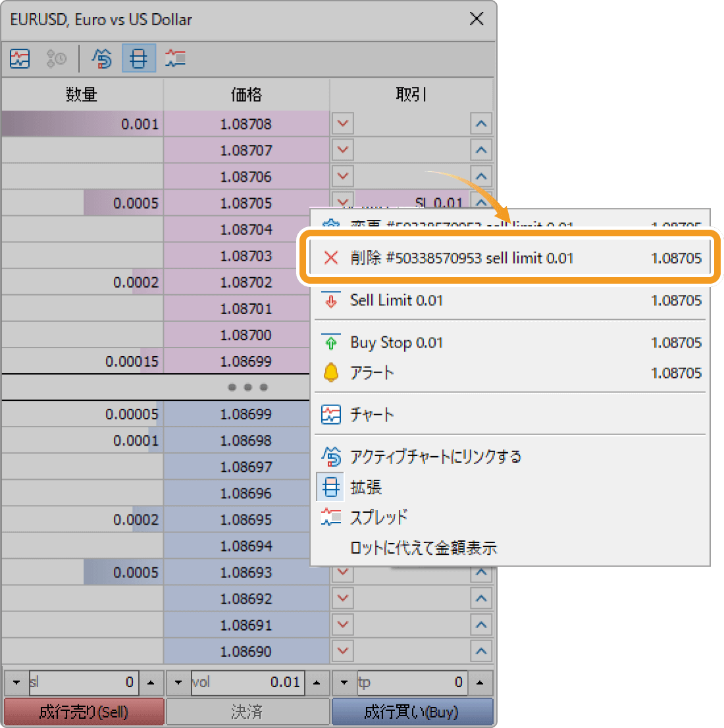Click the blue up arrow at 1.08691
Viewport: 724px width, 728px height.
pos(481,625)
